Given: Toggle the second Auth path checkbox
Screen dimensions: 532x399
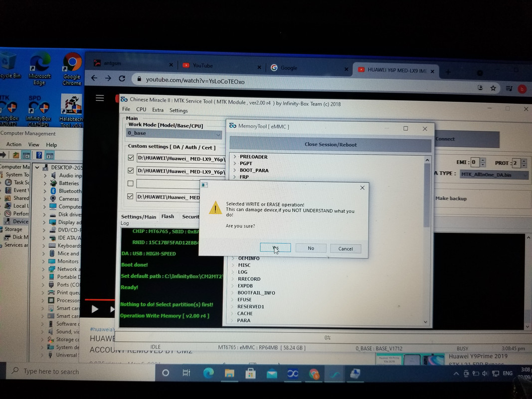Looking at the screenshot, I should click(x=131, y=171).
